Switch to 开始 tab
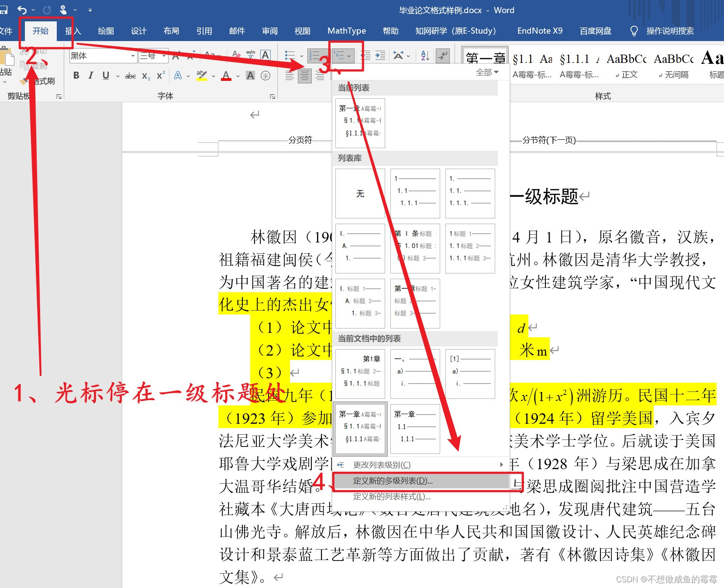The width and height of the screenshot is (724, 588). (41, 31)
